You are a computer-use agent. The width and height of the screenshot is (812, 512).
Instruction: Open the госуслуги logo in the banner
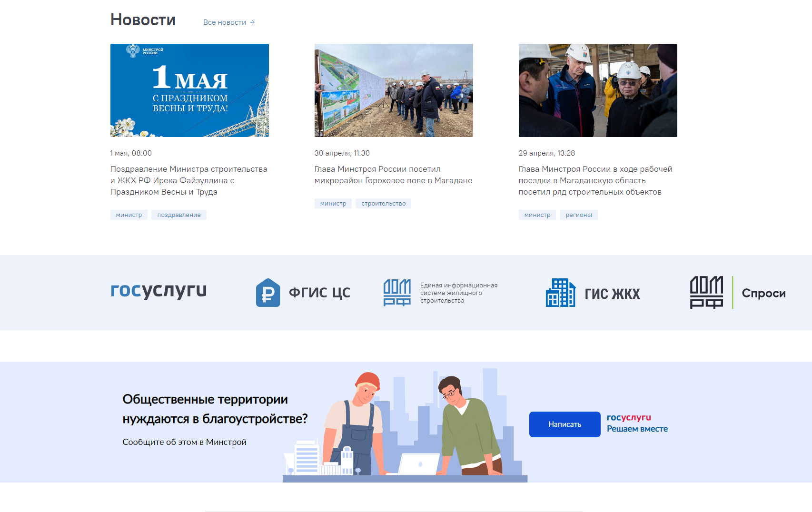pos(629,418)
